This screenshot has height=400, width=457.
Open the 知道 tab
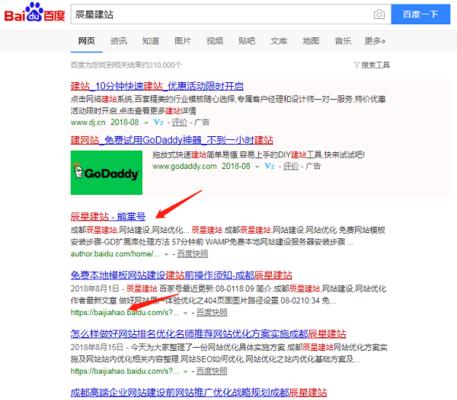[150, 41]
